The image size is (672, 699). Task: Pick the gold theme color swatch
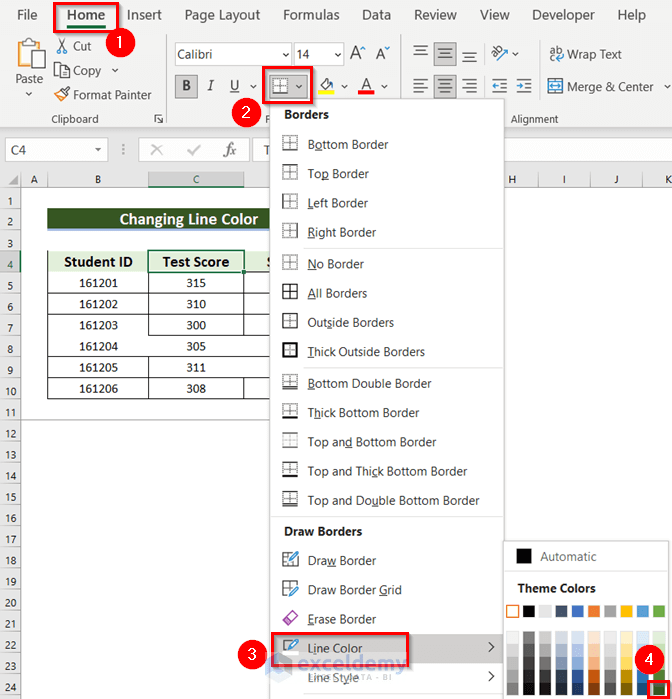626,611
